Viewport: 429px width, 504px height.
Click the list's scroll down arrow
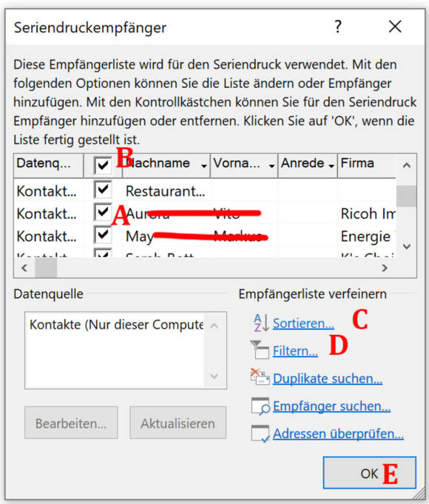[407, 247]
